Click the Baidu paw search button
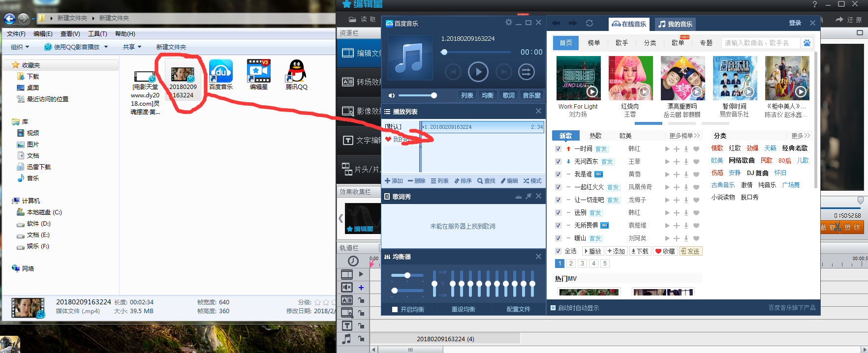The height and width of the screenshot is (353, 868). pyautogui.click(x=807, y=43)
